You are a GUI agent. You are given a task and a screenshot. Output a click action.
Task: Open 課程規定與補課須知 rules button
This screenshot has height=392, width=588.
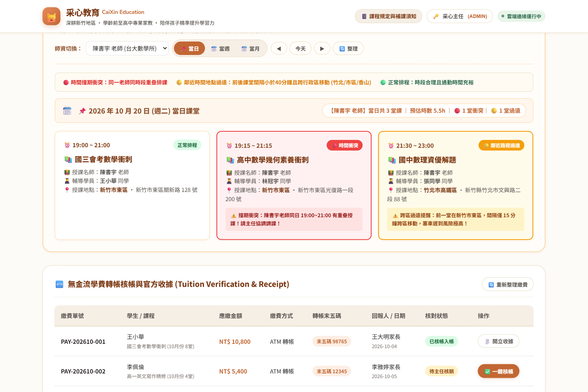[388, 16]
